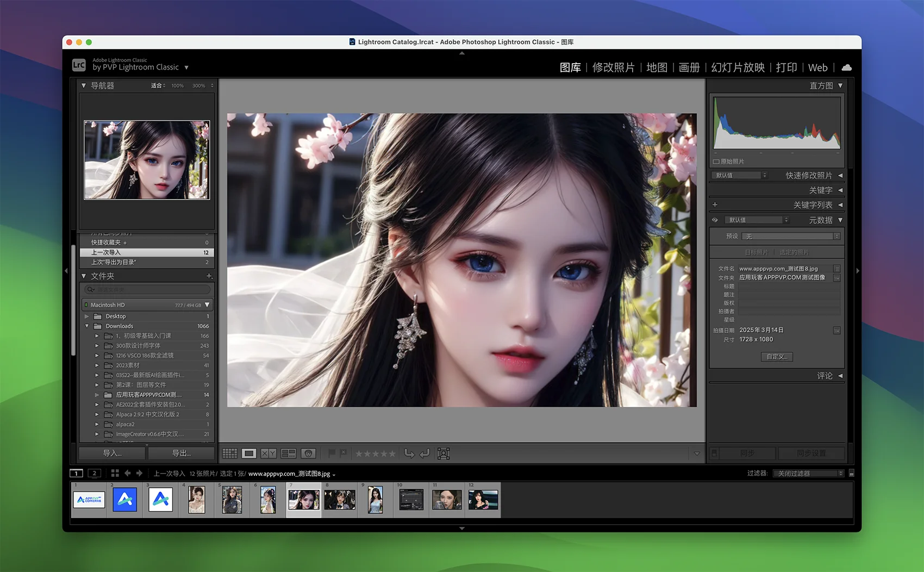
Task: Click the face region draw tool
Action: coord(444,453)
